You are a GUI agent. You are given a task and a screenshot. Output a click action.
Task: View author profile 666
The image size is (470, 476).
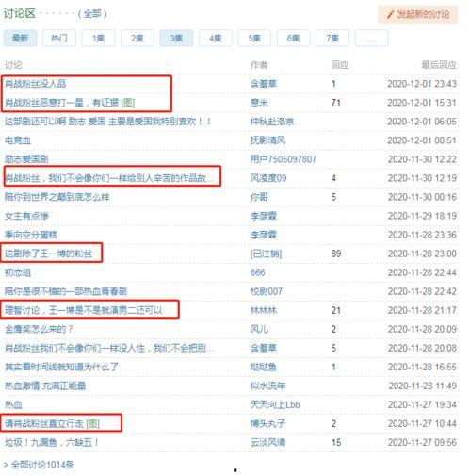(257, 272)
